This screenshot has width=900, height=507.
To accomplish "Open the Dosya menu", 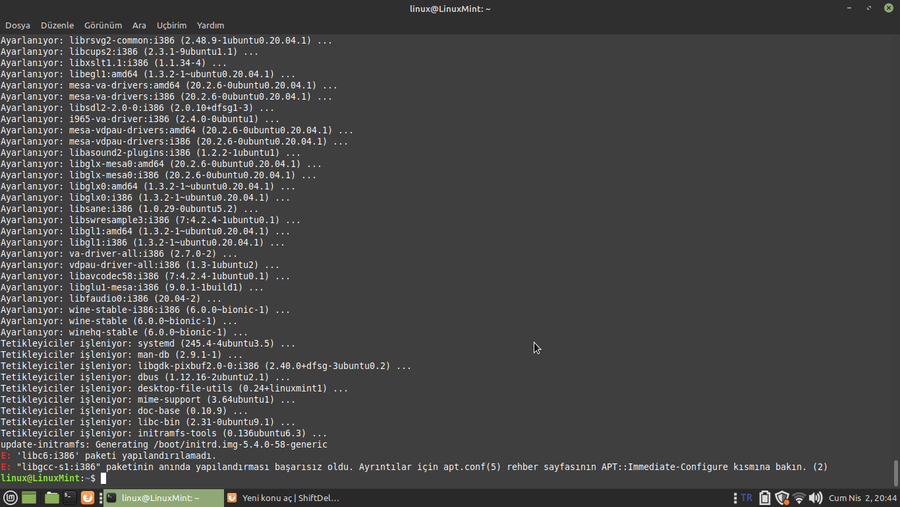I will pos(18,25).
